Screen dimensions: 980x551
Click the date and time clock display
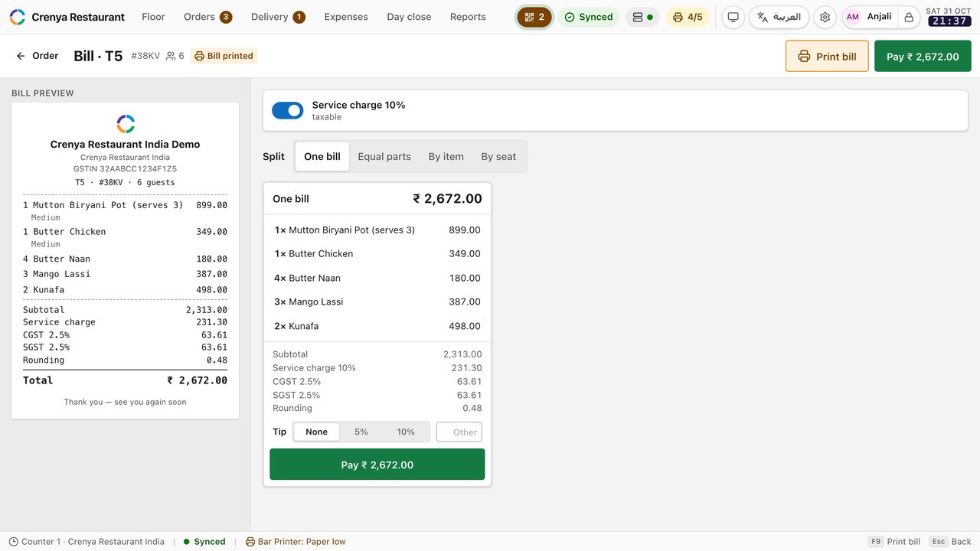(949, 17)
